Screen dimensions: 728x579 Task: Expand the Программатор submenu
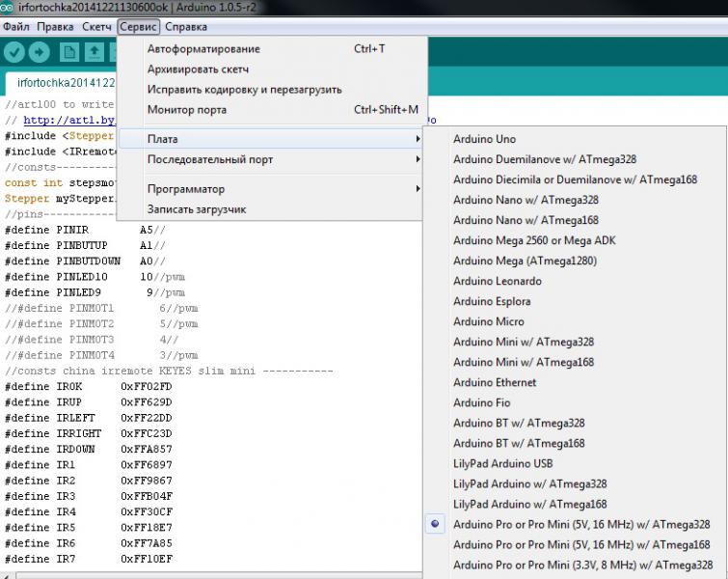pos(270,189)
